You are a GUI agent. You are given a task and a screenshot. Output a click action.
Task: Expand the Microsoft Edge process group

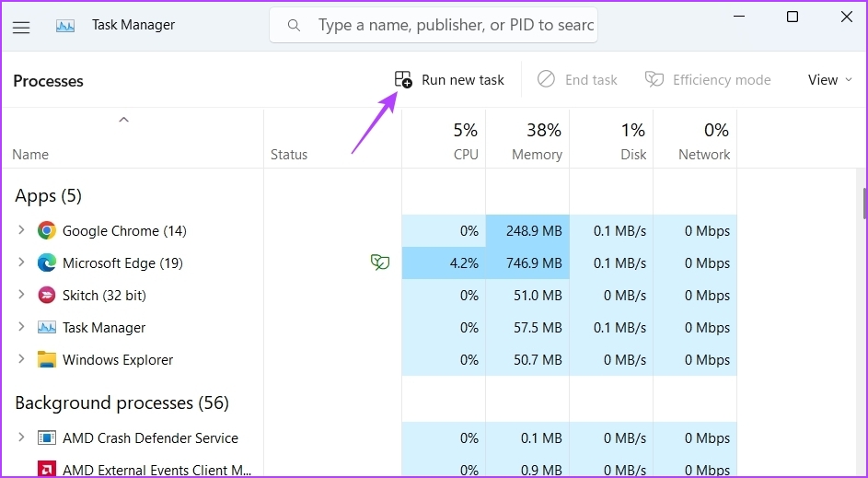point(21,262)
